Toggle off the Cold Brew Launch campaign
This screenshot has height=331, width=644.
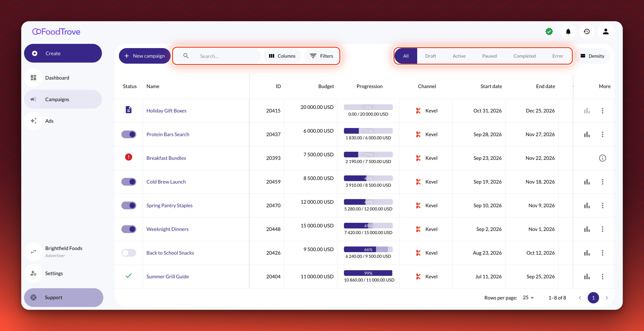click(x=129, y=182)
